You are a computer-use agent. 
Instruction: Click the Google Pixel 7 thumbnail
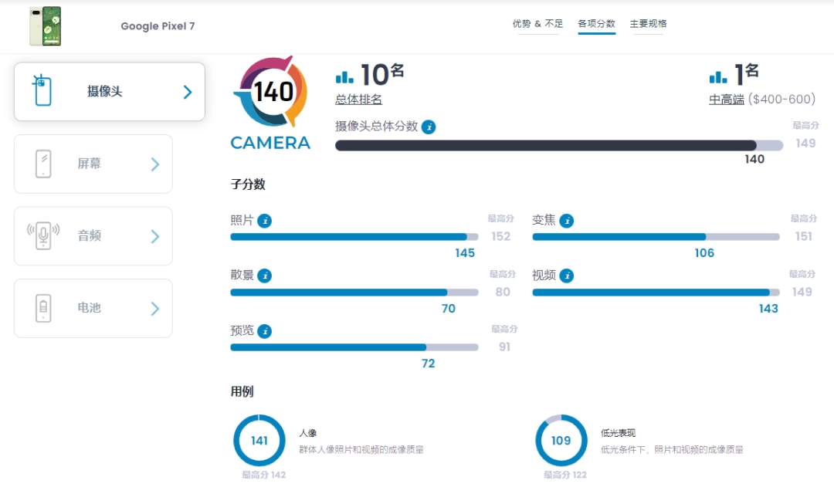(46, 26)
